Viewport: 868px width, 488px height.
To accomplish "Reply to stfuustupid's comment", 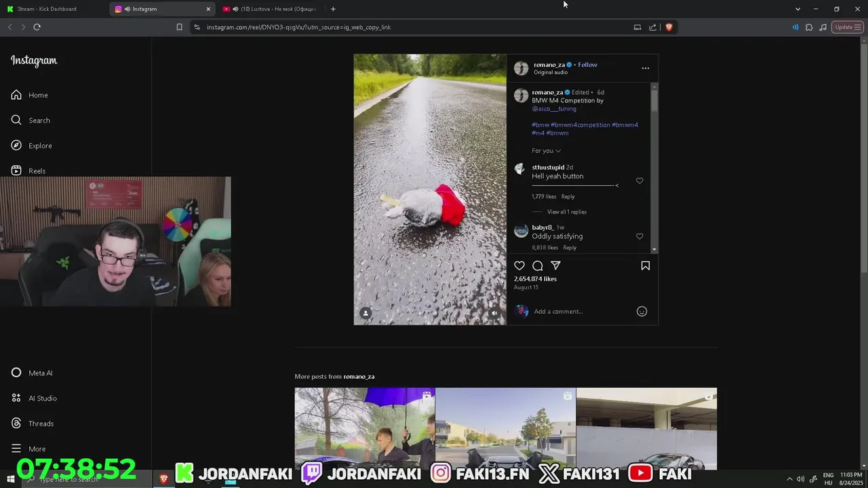I will pos(568,197).
